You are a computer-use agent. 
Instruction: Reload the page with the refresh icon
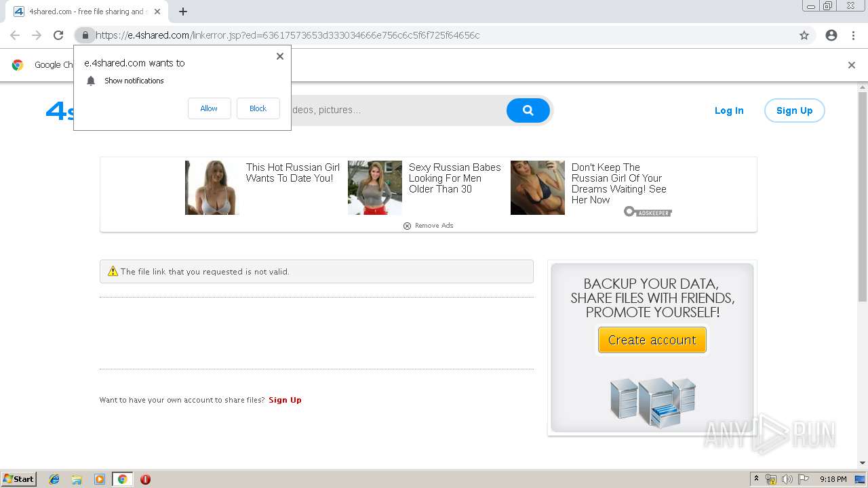[58, 35]
